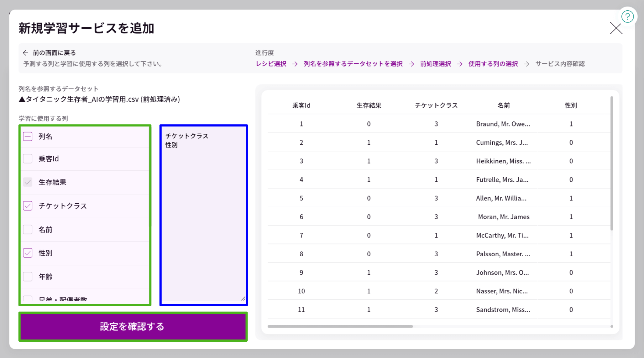Toggle the 兄弟・配偶者数 checkbox
The image size is (644, 358).
pyautogui.click(x=28, y=298)
